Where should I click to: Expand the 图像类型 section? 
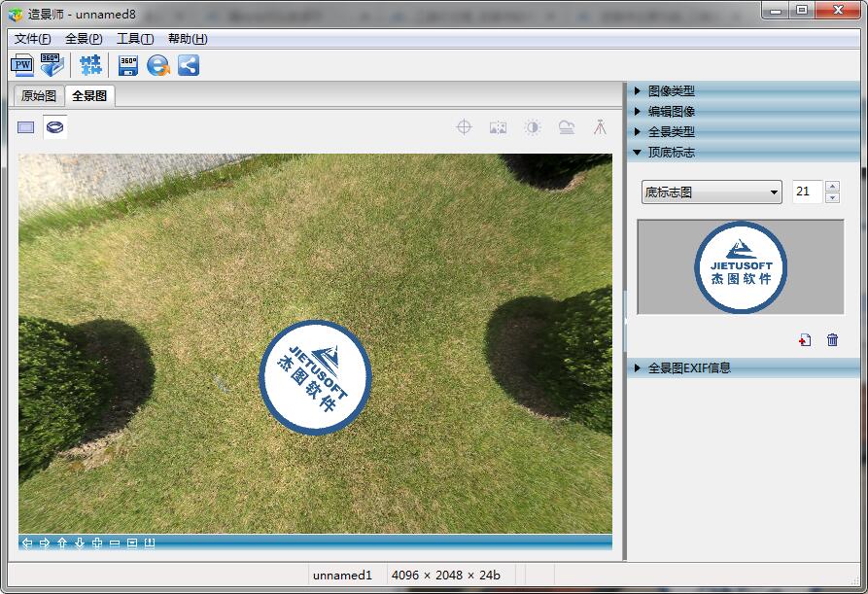click(x=744, y=90)
